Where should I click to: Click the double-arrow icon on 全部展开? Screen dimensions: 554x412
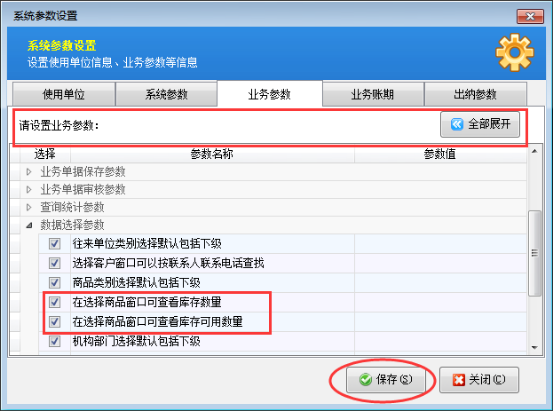[x=456, y=124]
